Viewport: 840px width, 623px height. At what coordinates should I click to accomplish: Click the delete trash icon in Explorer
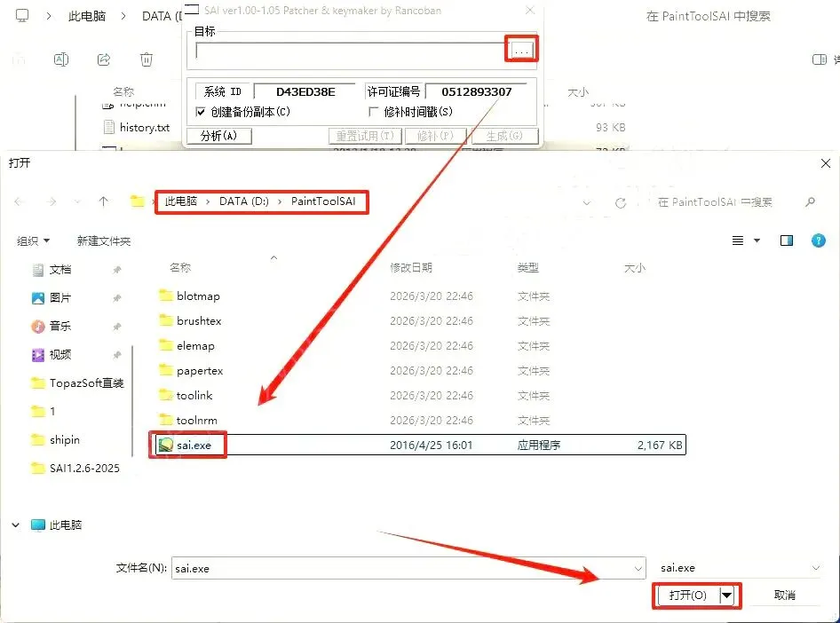147,59
